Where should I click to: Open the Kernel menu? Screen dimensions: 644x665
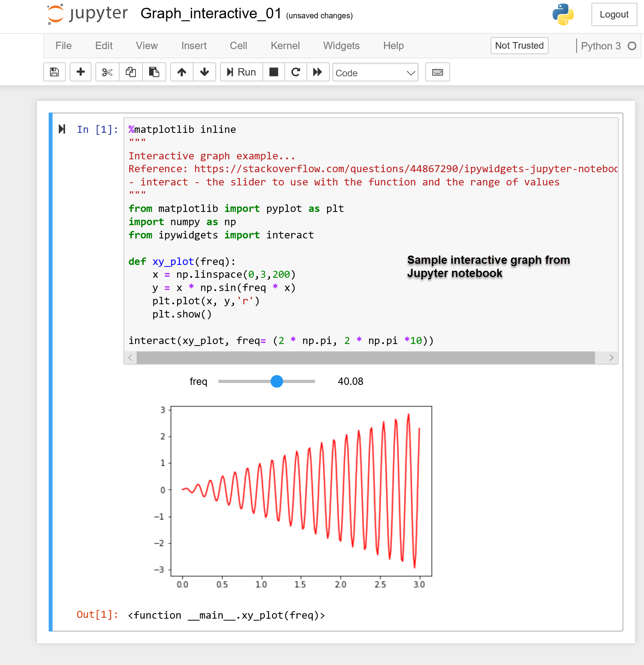point(285,46)
